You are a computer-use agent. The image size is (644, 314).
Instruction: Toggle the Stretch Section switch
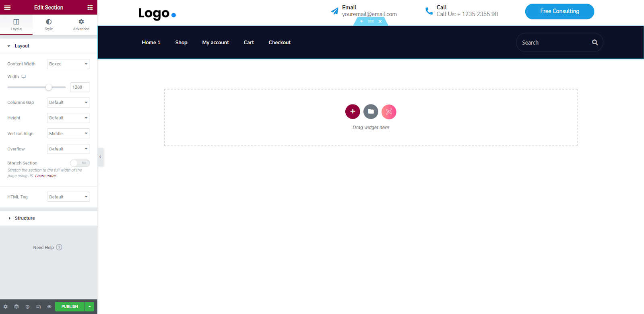pos(80,163)
